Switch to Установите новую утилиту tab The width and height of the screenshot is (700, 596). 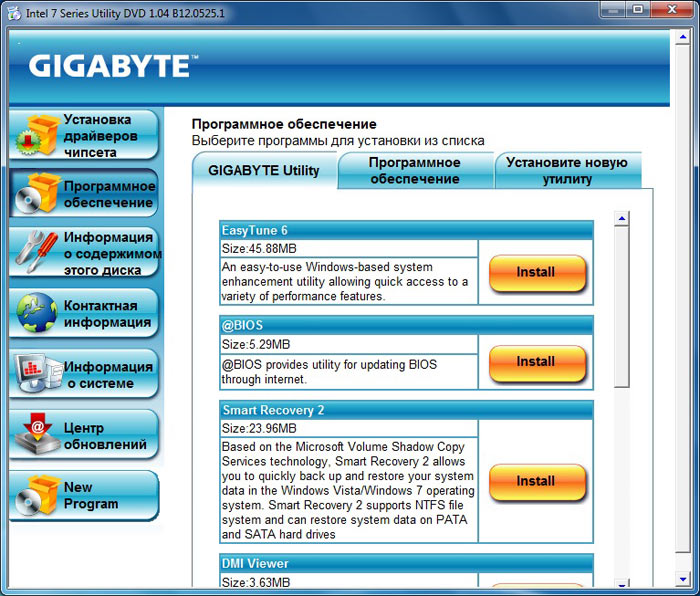pyautogui.click(x=567, y=171)
